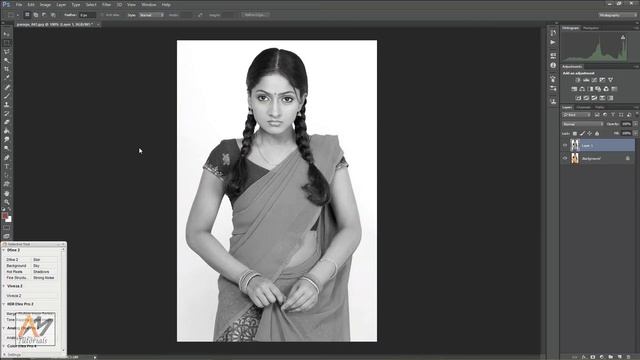The height and width of the screenshot is (360, 640).
Task: Switch to the Paths tab
Action: click(599, 107)
